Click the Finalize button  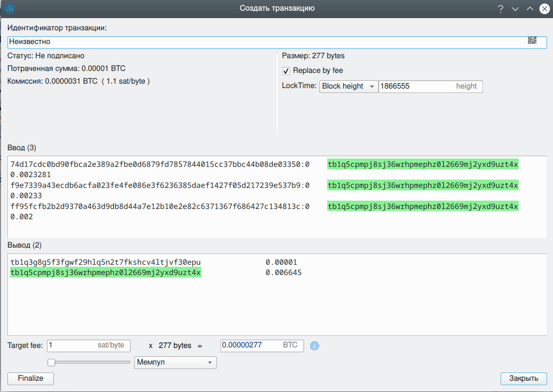pyautogui.click(x=31, y=379)
